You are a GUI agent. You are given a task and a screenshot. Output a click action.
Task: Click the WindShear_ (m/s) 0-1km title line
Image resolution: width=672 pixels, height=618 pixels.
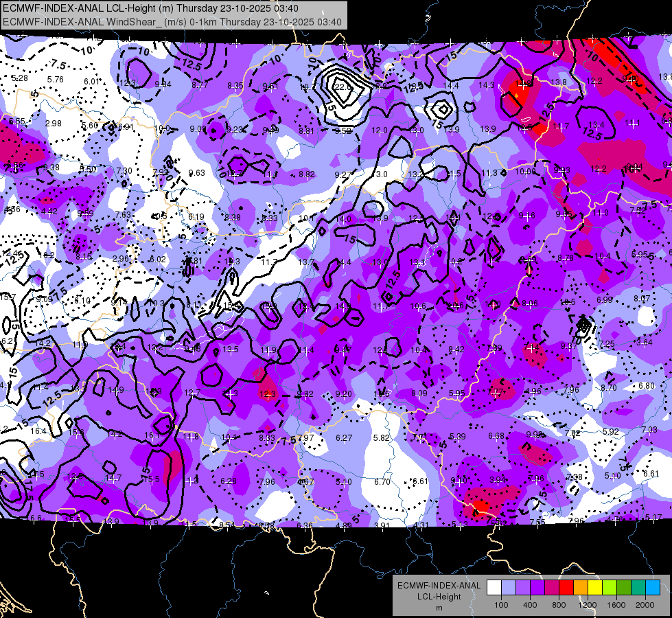click(172, 22)
